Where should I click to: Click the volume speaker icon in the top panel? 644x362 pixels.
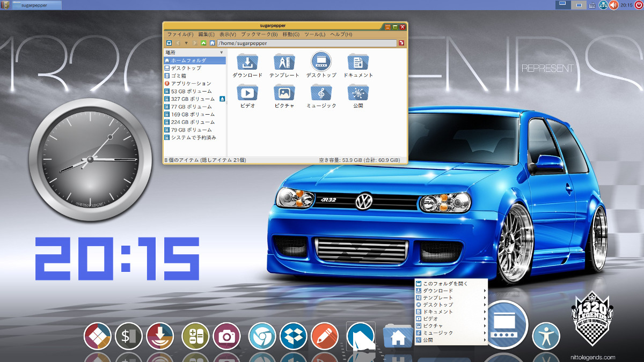(613, 5)
